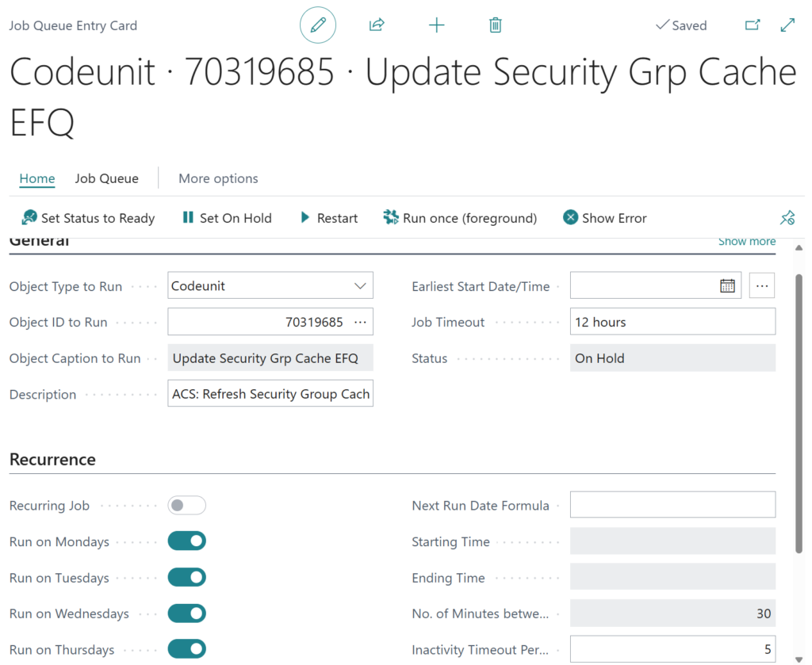Switch to the Job Queue tab
The width and height of the screenshot is (812, 665).
[x=107, y=178]
